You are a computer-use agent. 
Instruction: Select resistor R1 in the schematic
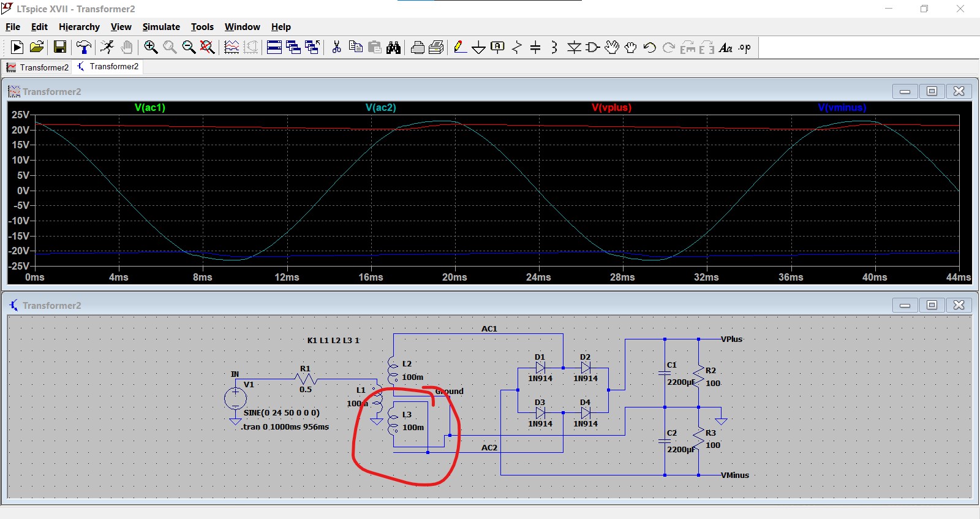coord(305,379)
